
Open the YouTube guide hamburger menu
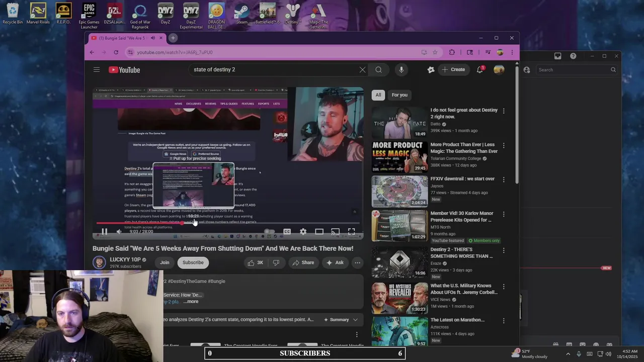tap(97, 70)
